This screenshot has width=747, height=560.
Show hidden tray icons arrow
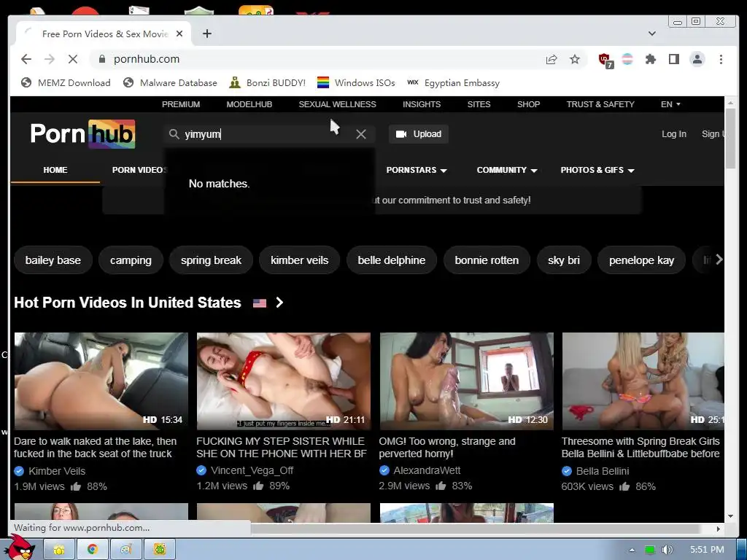632,550
